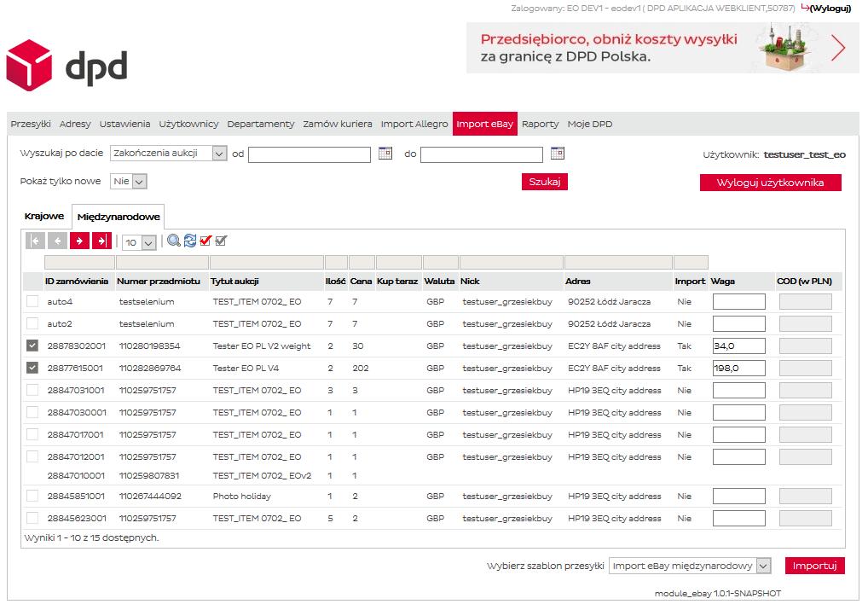Click the magnifier search icon in toolbar
The height and width of the screenshot is (610, 868).
[x=174, y=241]
